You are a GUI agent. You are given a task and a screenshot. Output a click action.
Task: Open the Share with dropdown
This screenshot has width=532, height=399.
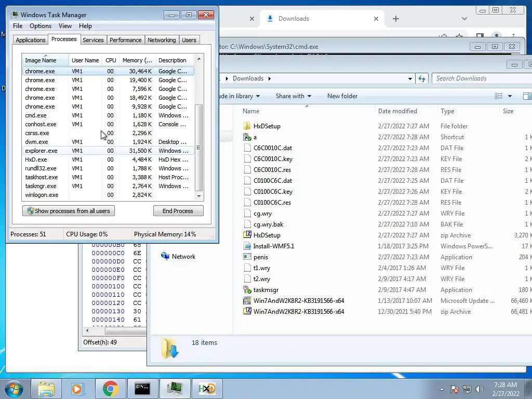pos(294,96)
